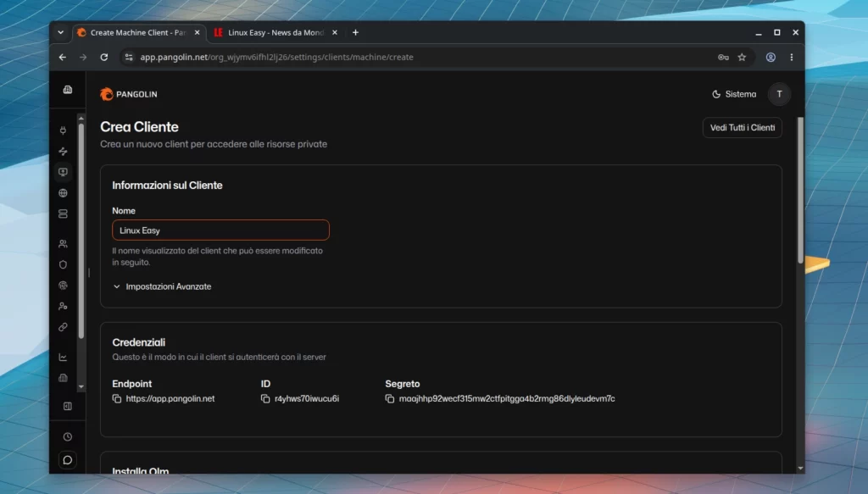Click the long Segreto secret string
The width and height of the screenshot is (868, 494).
point(507,398)
